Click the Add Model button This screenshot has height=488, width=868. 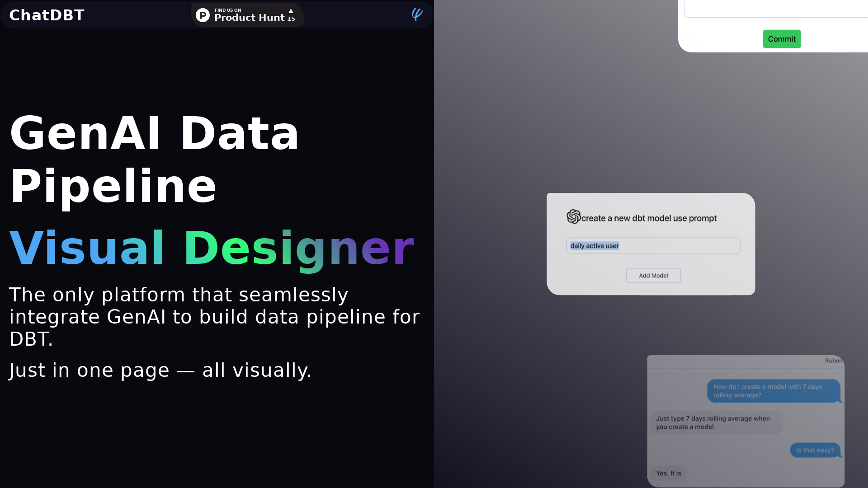[653, 275]
